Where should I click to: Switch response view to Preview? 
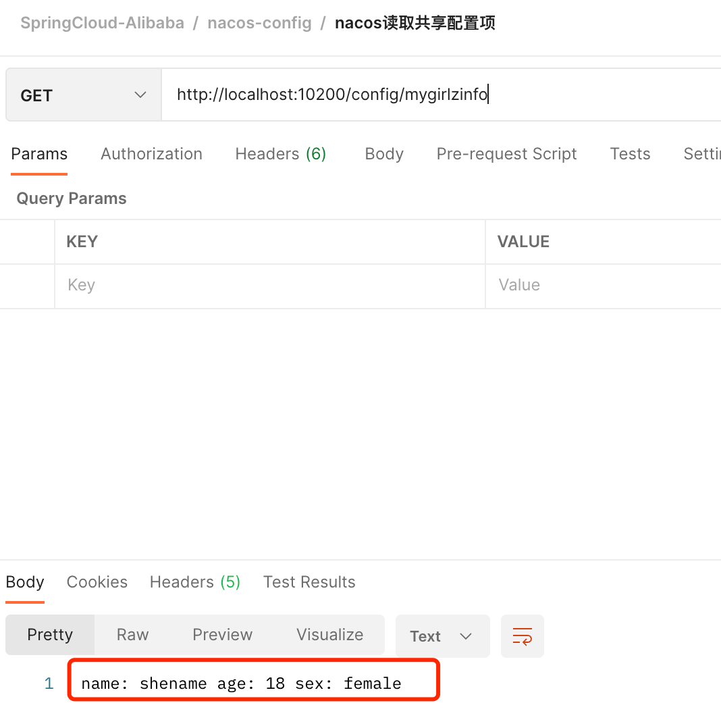[x=222, y=635]
